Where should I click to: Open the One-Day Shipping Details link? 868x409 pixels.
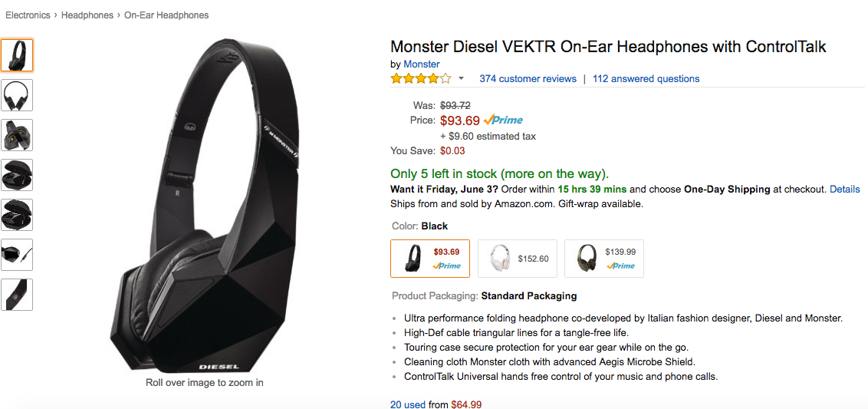click(844, 189)
